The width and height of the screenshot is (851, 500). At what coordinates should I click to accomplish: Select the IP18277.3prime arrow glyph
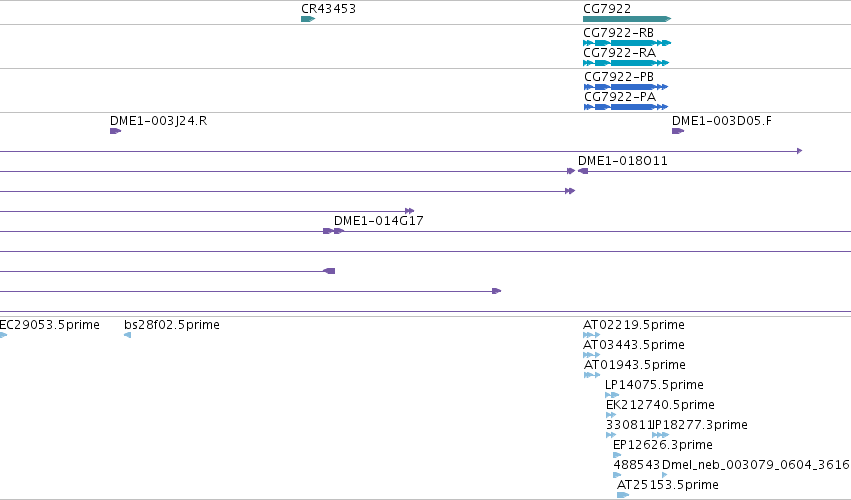click(x=660, y=435)
